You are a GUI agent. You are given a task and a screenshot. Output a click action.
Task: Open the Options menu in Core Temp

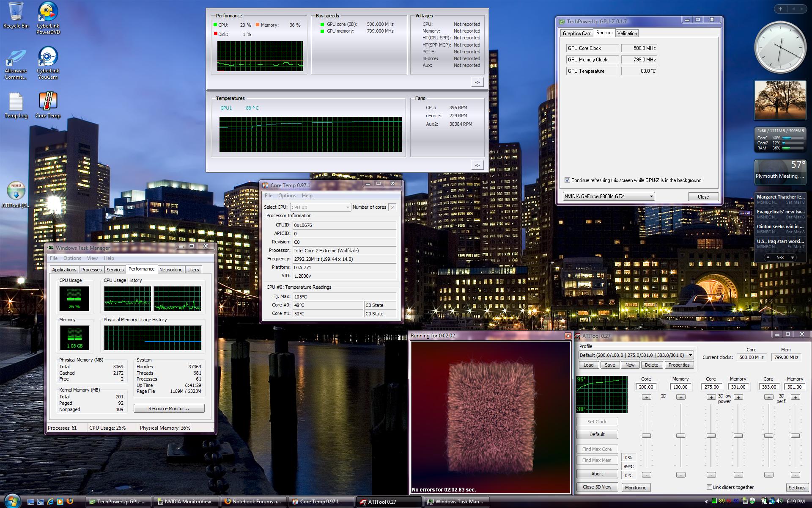[287, 196]
